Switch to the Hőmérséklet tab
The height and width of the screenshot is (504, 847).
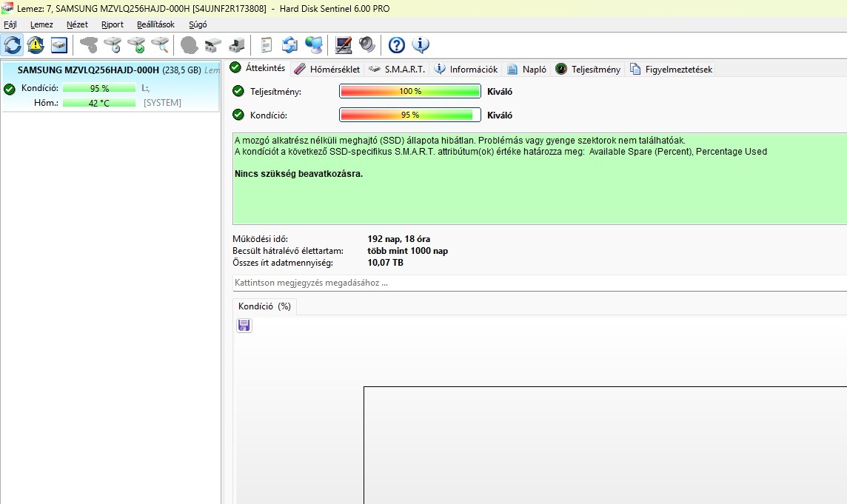327,69
